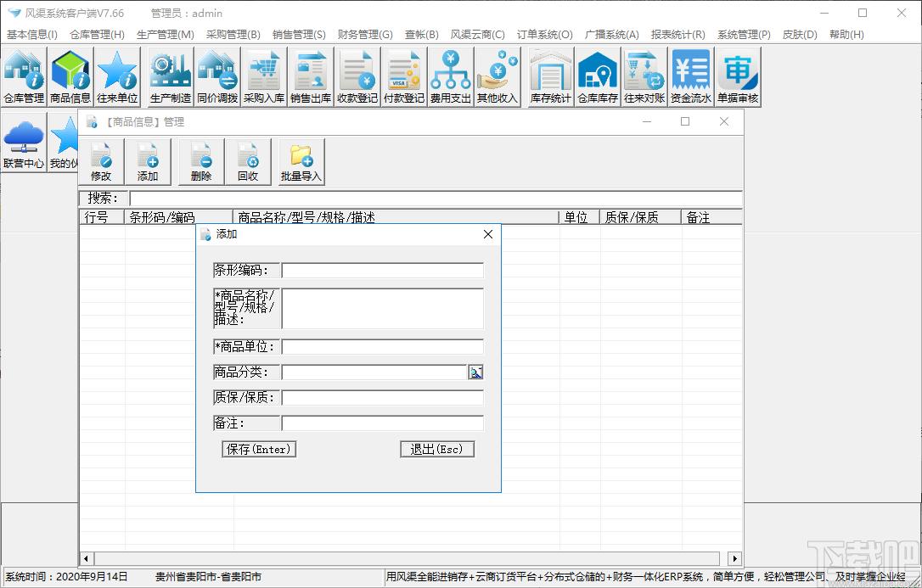Viewport: 922px width, 588px height.
Task: Open 付款登记 toolbar icon
Action: 404,77
